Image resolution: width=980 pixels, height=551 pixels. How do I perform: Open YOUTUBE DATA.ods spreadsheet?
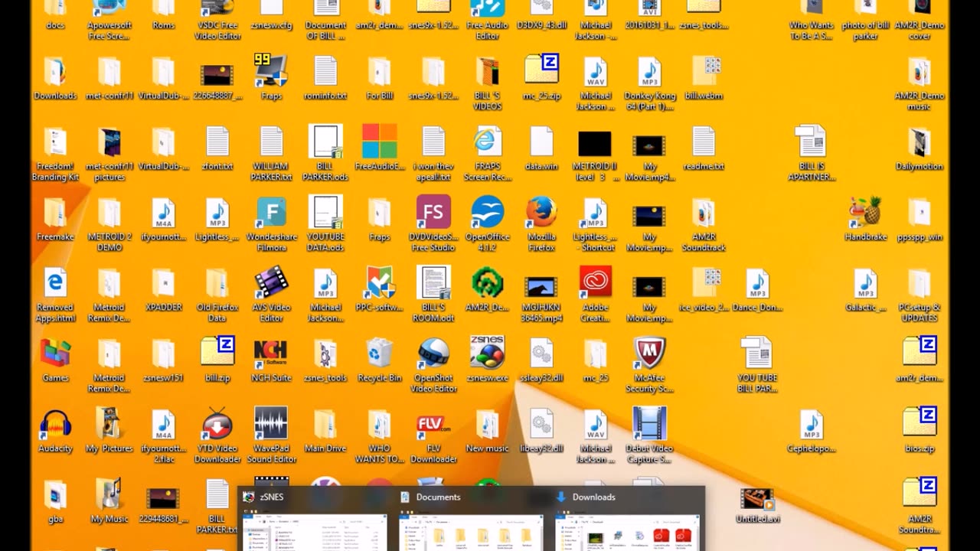click(x=325, y=214)
